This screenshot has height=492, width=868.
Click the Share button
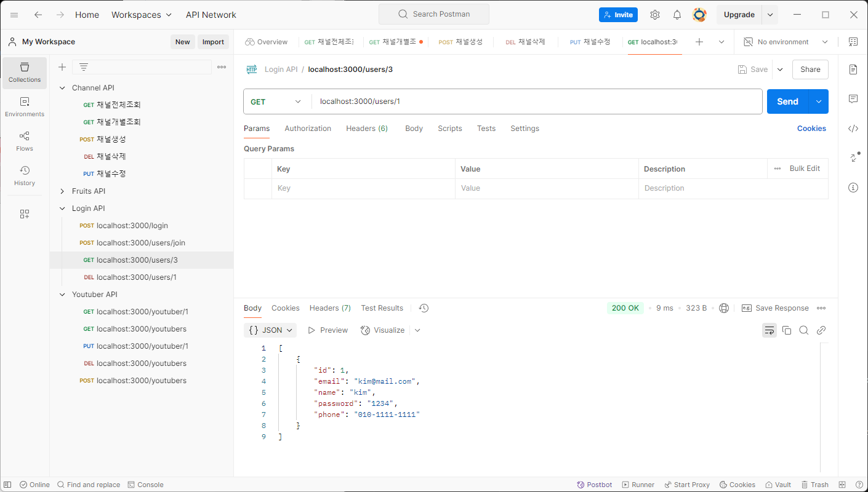point(810,69)
